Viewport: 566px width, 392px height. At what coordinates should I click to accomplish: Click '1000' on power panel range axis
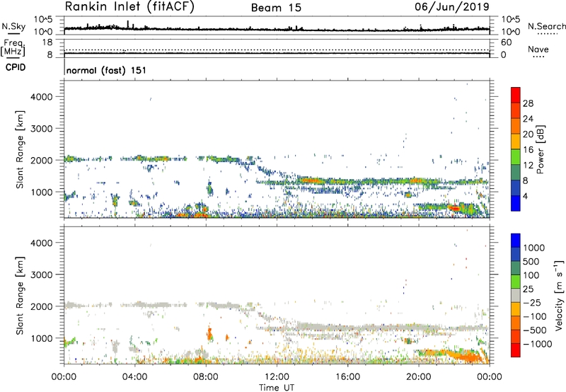(x=42, y=192)
